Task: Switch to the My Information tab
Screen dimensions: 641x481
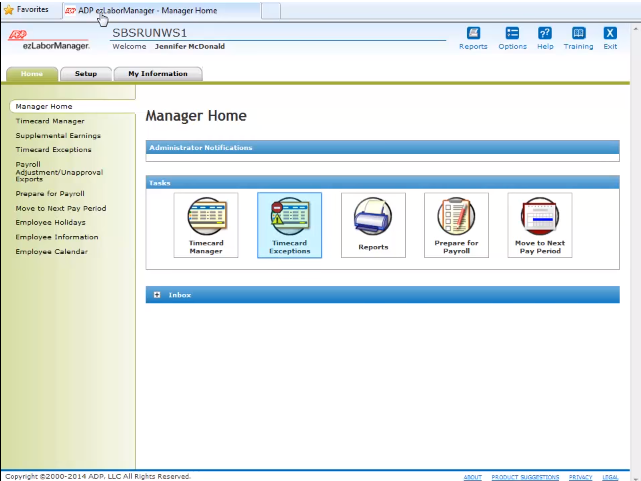Action: (x=158, y=74)
